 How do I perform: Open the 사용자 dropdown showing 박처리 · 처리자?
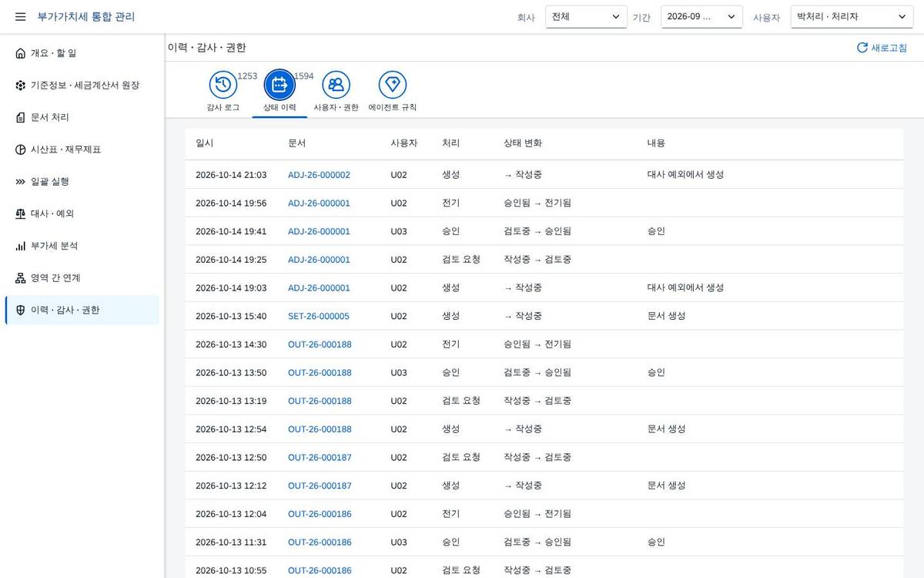coord(852,17)
